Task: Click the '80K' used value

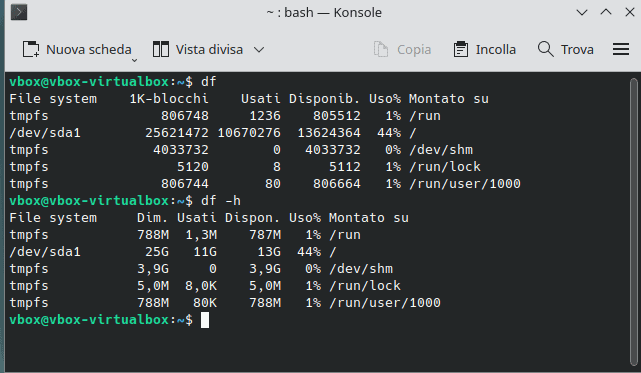Action: coord(205,303)
